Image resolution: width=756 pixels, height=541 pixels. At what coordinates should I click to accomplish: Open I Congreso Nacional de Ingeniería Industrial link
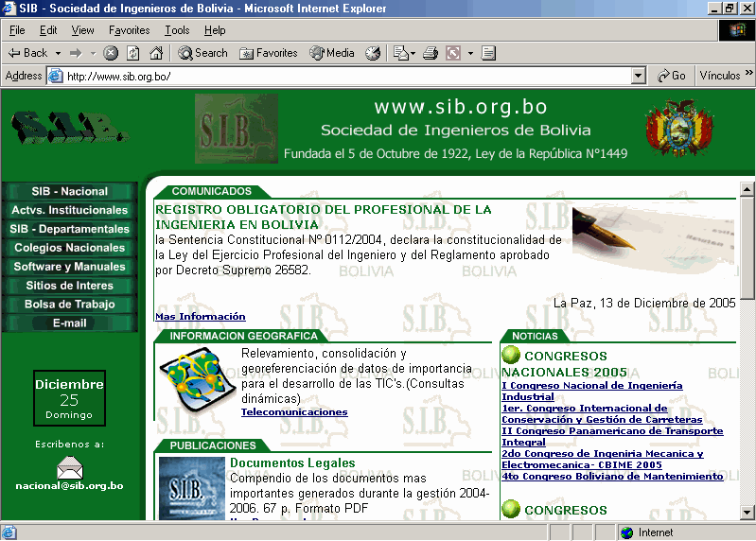(592, 391)
